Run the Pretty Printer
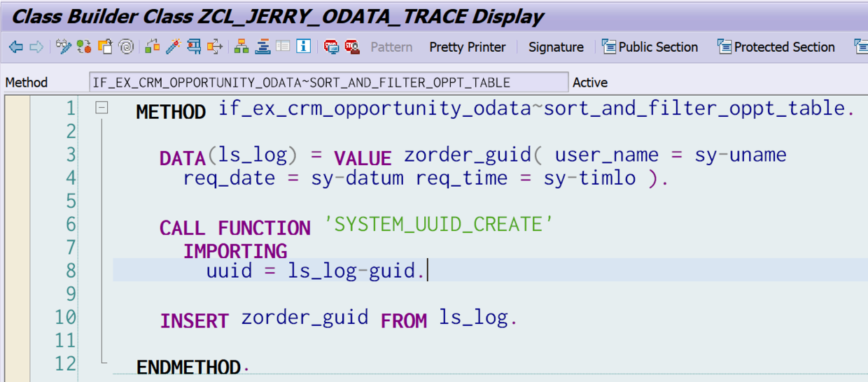This screenshot has width=868, height=382. (x=468, y=47)
